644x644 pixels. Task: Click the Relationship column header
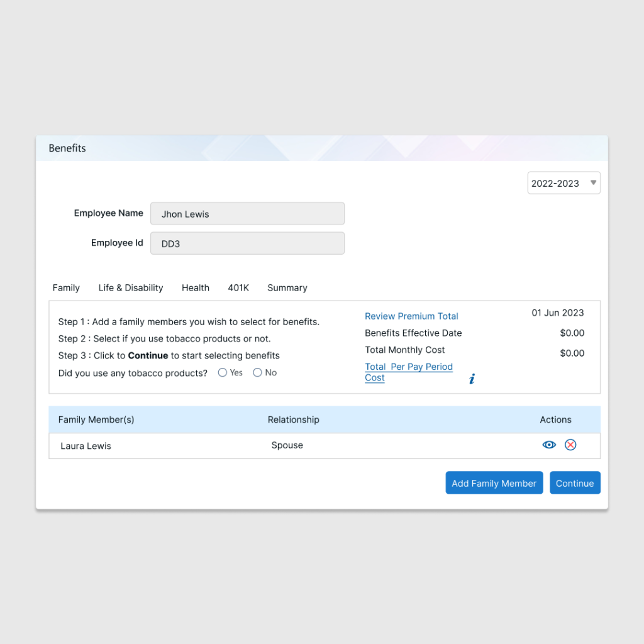click(294, 419)
